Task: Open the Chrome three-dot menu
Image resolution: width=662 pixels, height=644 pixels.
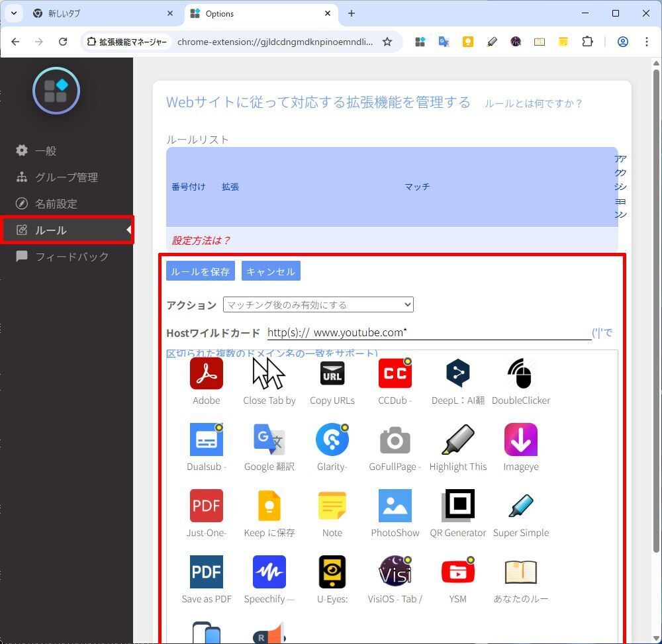Action: point(646,42)
